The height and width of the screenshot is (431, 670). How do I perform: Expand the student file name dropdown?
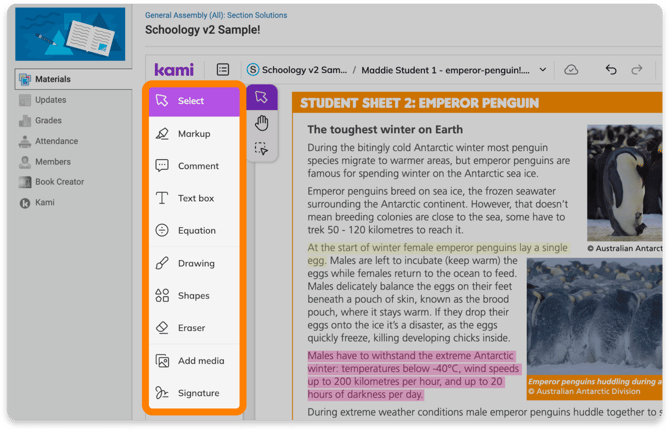[x=543, y=70]
